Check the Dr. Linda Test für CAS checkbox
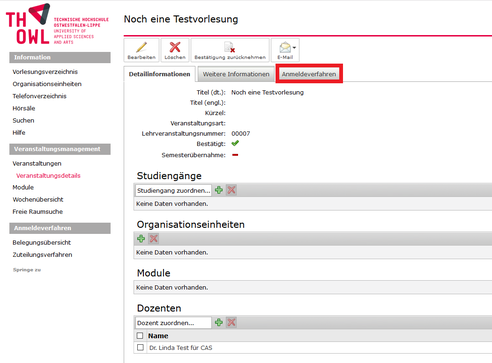The width and height of the screenshot is (492, 363). point(140,347)
